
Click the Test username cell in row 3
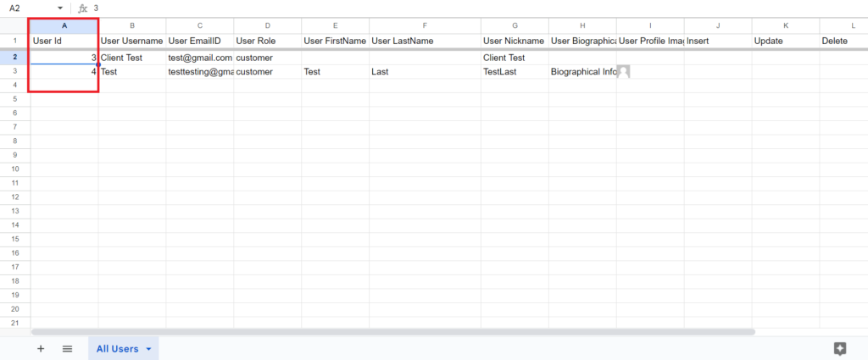point(132,71)
